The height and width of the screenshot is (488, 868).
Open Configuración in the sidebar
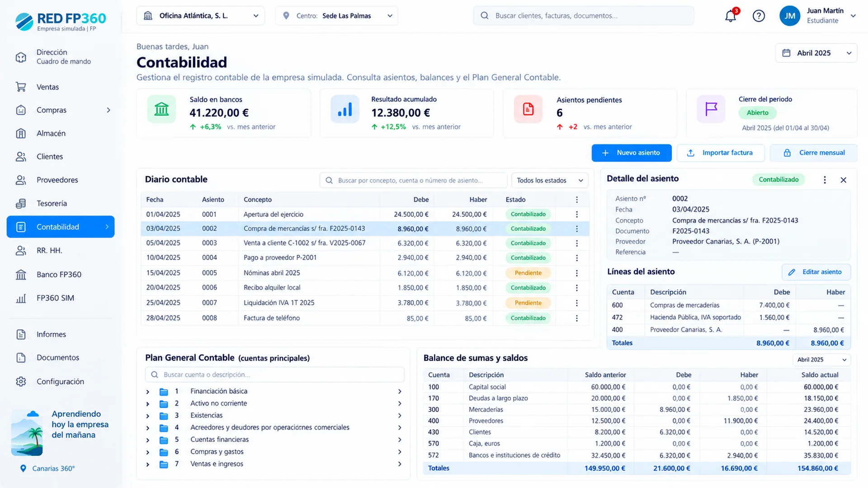click(61, 381)
